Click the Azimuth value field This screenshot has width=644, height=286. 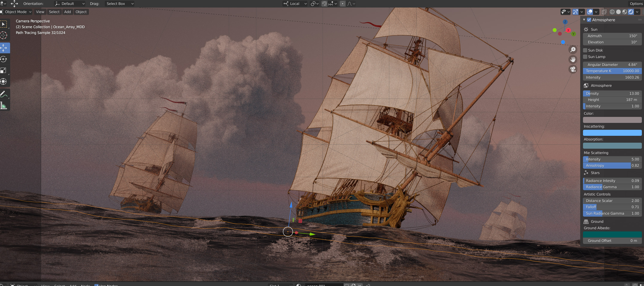612,36
